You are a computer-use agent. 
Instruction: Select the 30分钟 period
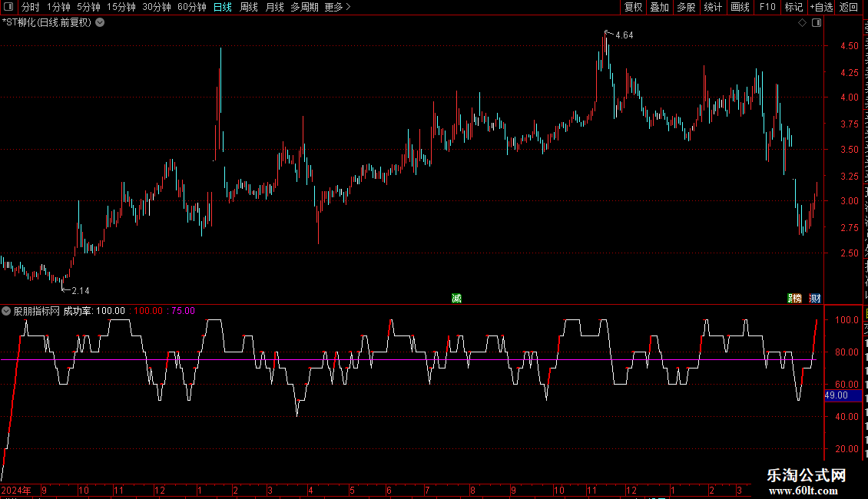[x=157, y=7]
